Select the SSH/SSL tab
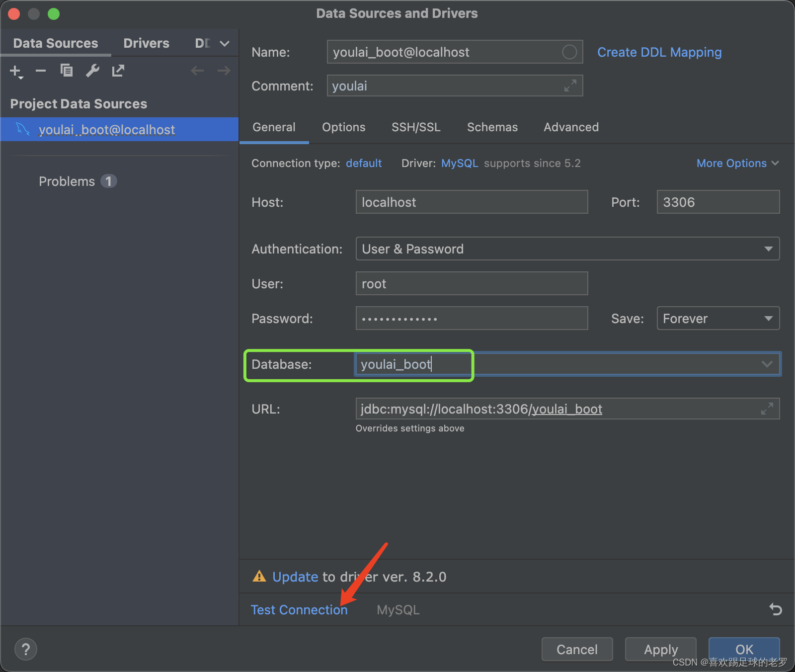This screenshot has width=795, height=672. click(416, 127)
